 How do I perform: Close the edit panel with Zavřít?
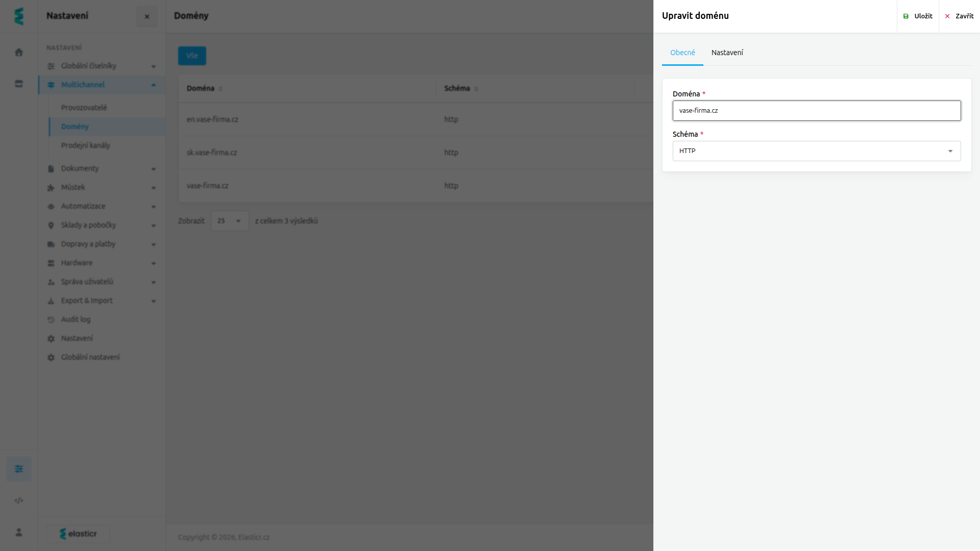(x=960, y=16)
